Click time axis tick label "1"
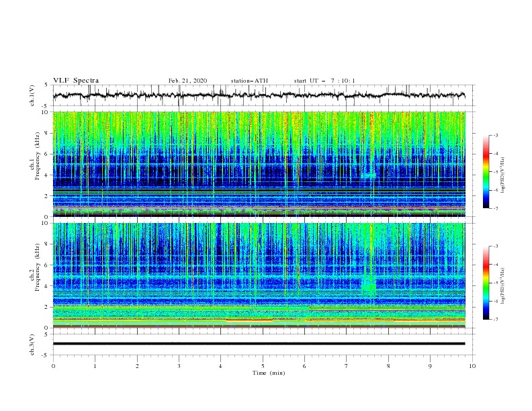Image resolution: width=532 pixels, height=411 pixels. (x=95, y=366)
